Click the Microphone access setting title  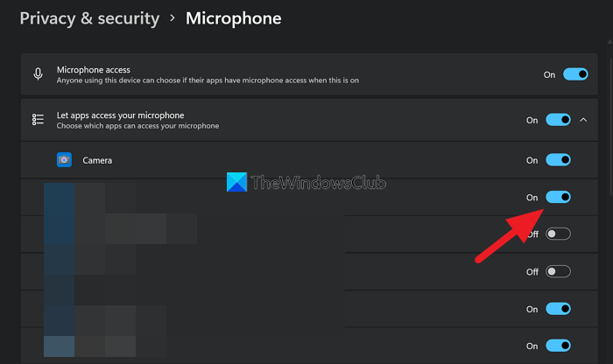click(94, 69)
